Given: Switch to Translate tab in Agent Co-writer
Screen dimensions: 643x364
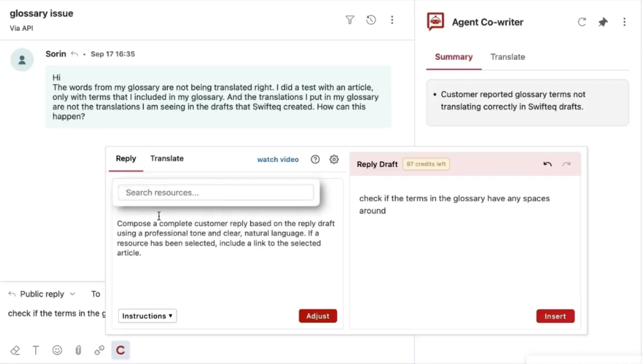Looking at the screenshot, I should point(508,57).
